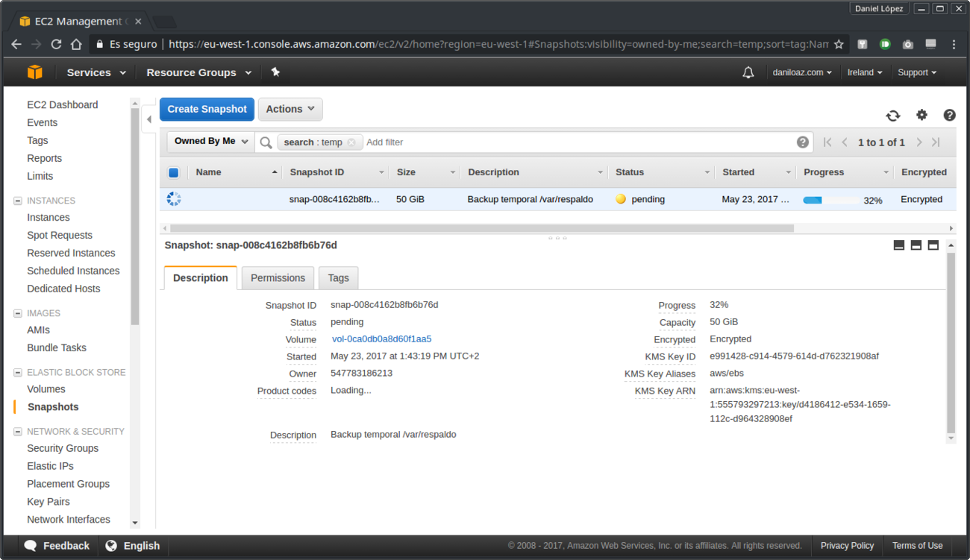Open the browser home page
The width and height of the screenshot is (970, 560).
coord(76,44)
